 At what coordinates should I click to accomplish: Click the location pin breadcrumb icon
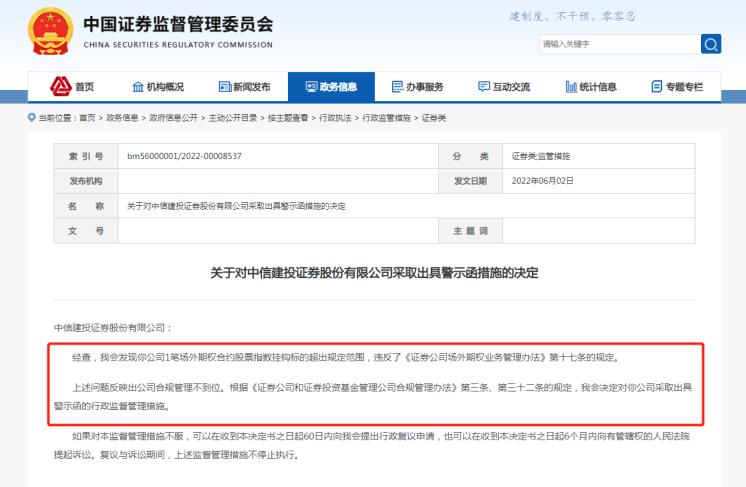pyautogui.click(x=32, y=117)
